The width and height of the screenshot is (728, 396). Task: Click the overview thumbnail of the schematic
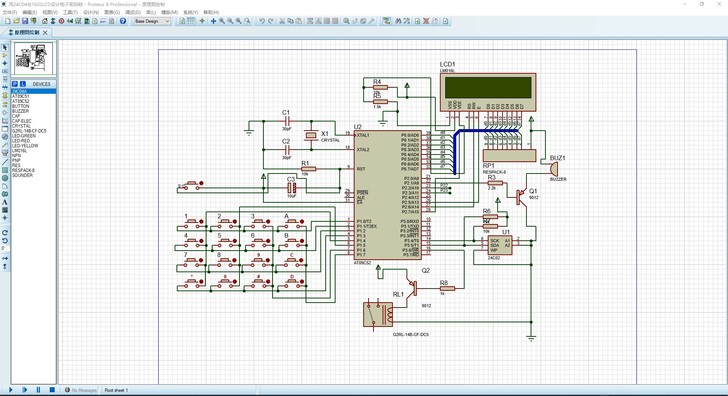33,58
